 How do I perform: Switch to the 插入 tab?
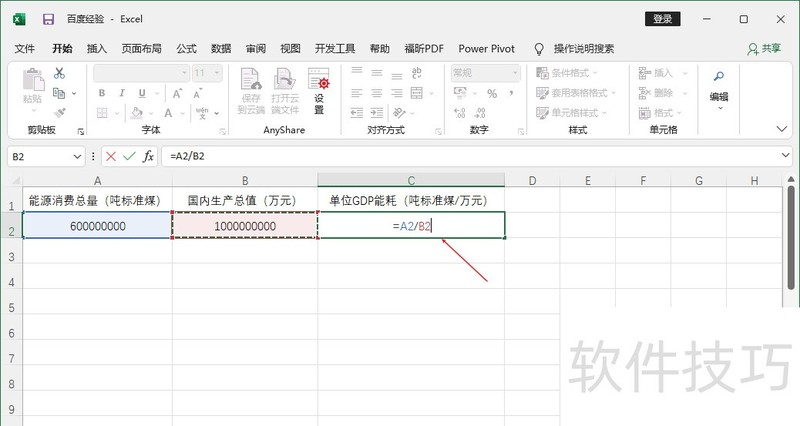[x=96, y=49]
